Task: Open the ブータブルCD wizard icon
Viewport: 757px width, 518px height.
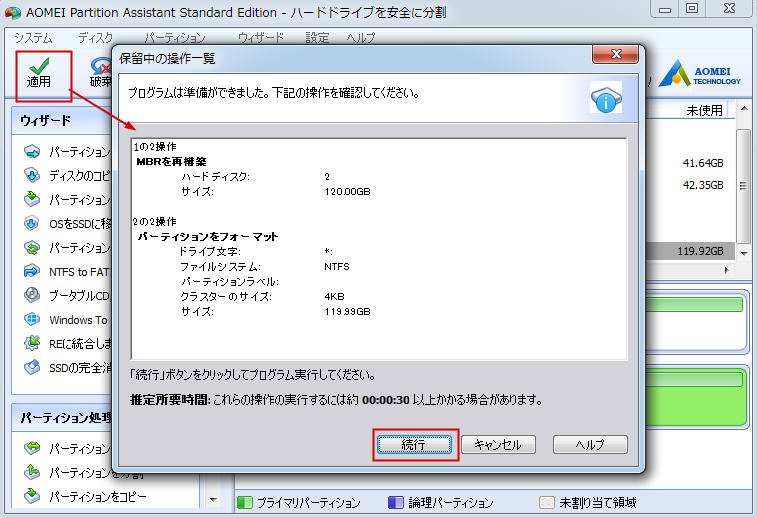Action: (x=32, y=295)
